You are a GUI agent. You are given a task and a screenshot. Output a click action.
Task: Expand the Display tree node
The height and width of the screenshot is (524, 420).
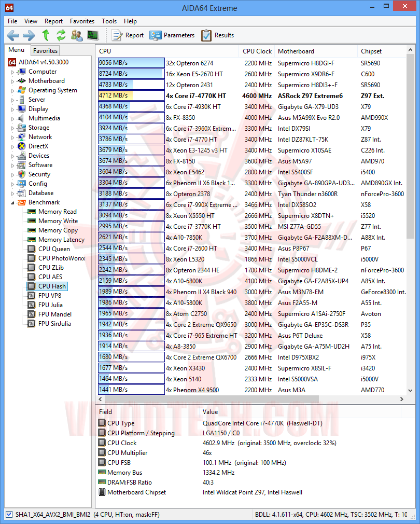point(12,109)
